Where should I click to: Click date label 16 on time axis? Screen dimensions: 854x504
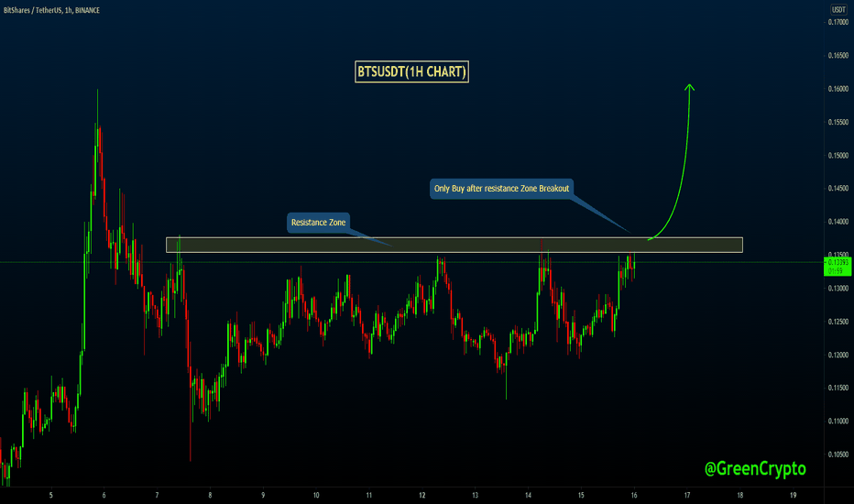[634, 495]
